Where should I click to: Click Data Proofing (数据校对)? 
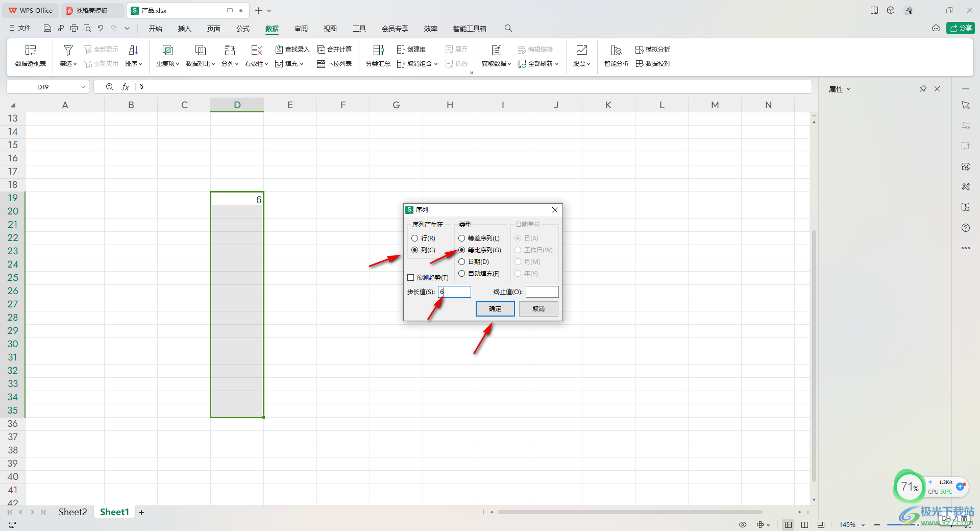pyautogui.click(x=653, y=64)
